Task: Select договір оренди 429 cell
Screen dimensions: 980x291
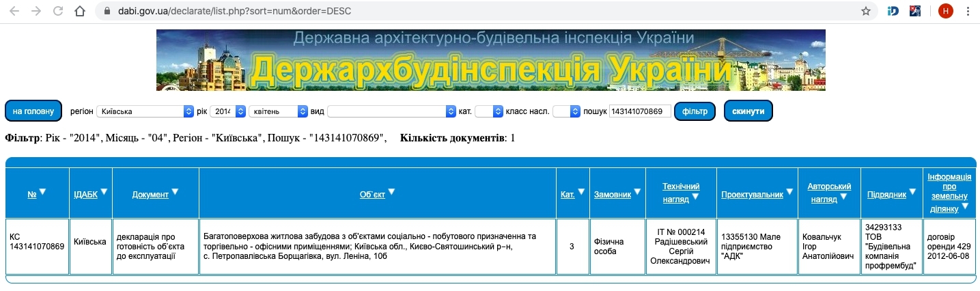Action: [x=949, y=246]
